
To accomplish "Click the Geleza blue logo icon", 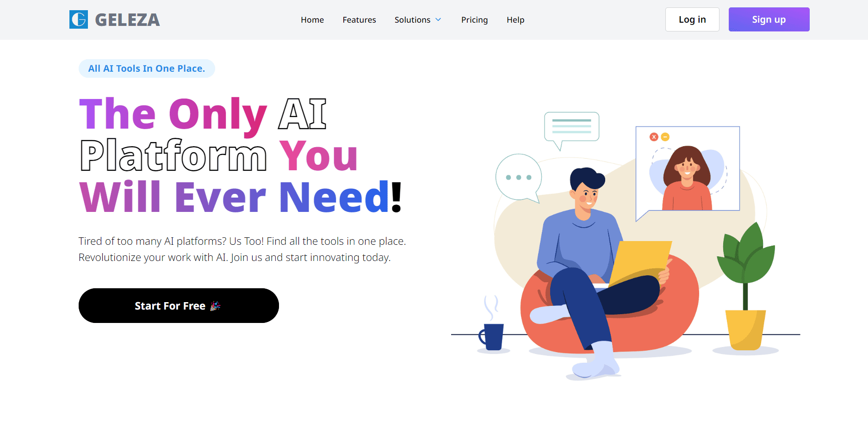I will (79, 19).
